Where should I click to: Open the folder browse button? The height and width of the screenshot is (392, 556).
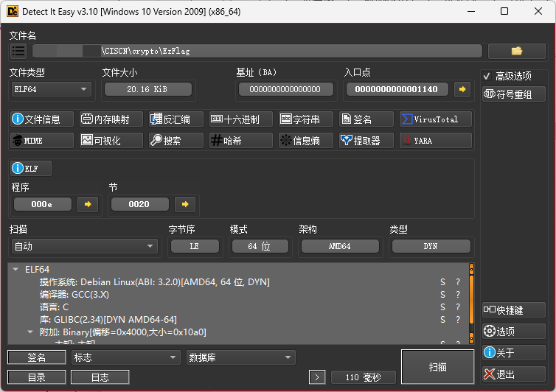tap(516, 51)
